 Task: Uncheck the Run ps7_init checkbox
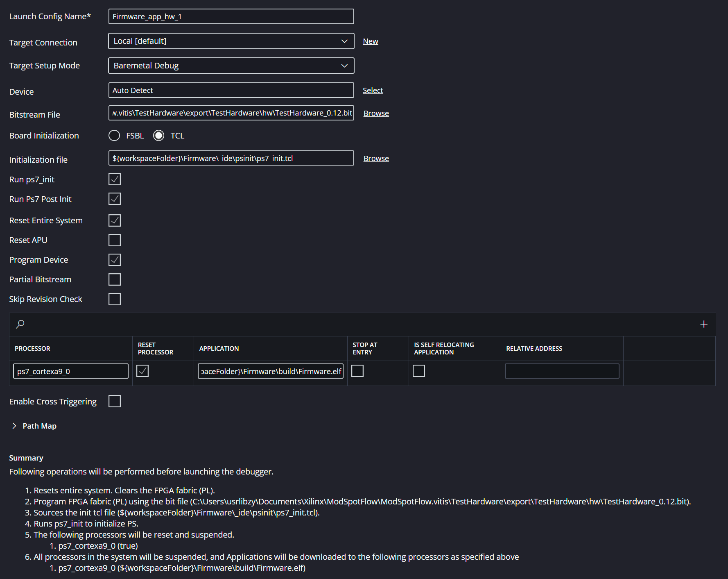click(115, 179)
